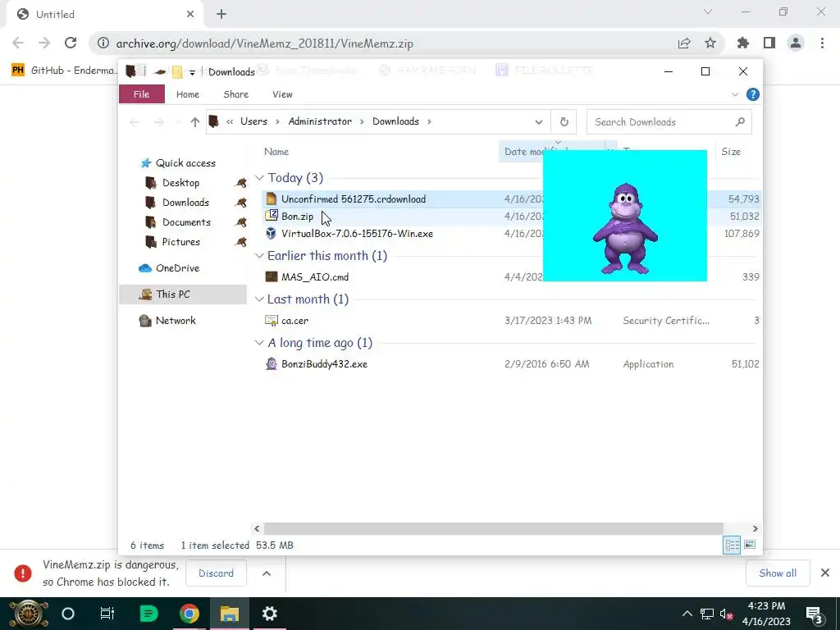Expand the VineMemz.zip download options arrow
This screenshot has width=840, height=630.
click(267, 573)
